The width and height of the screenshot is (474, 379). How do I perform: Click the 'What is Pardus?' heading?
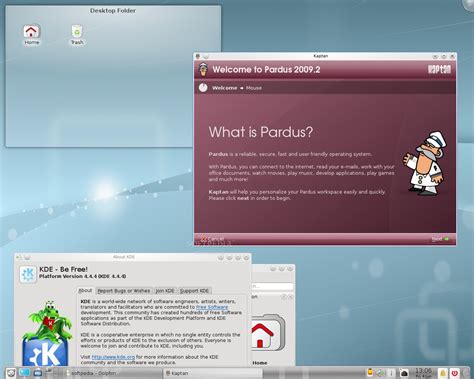[261, 132]
